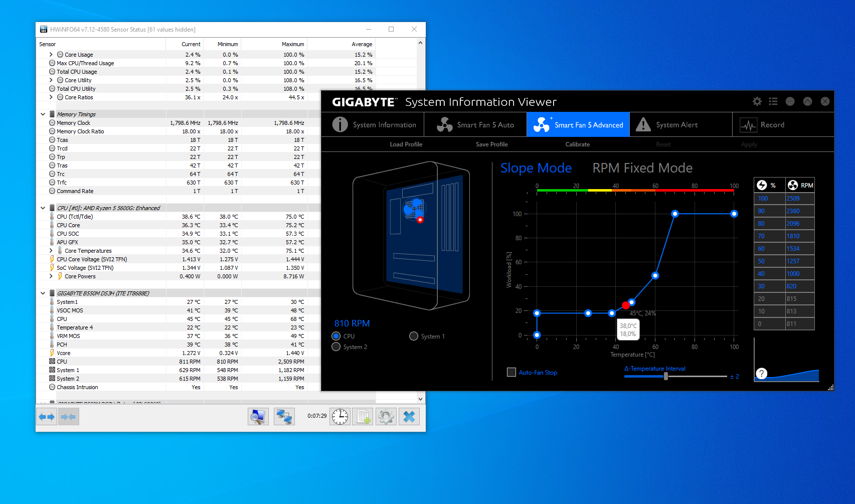Screen dimensions: 855x504
Task: Click the list view icon in SIV title bar
Action: pyautogui.click(x=773, y=101)
